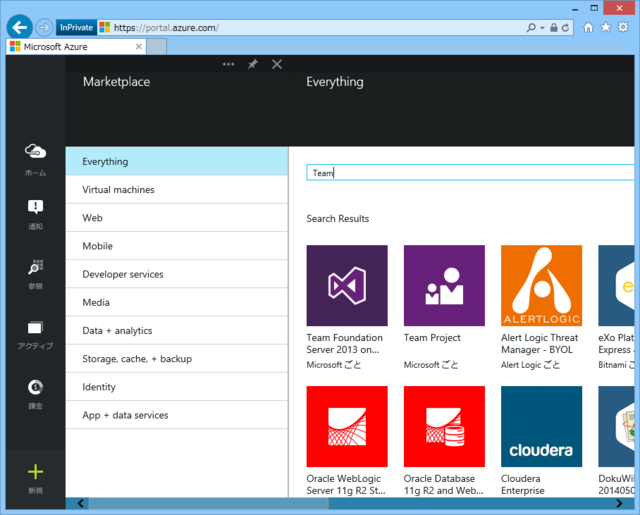The image size is (640, 515).
Task: Select the Everything category
Action: 177,162
